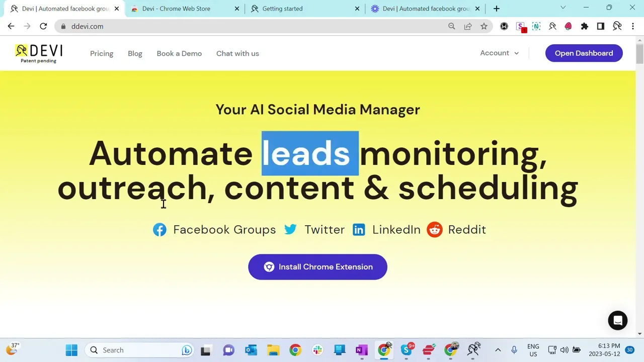The image size is (644, 362).
Task: Expand the Account dropdown menu
Action: [x=499, y=53]
